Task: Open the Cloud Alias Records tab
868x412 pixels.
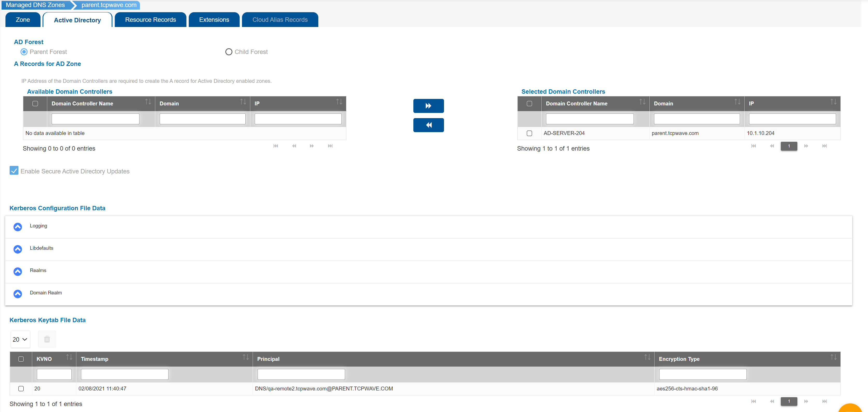Action: [x=280, y=19]
